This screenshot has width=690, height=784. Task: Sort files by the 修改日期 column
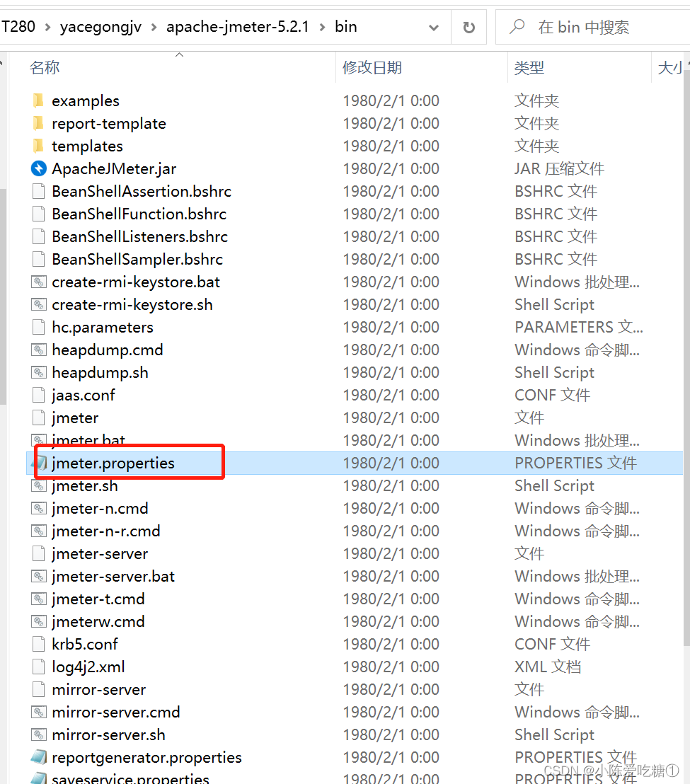[x=372, y=67]
